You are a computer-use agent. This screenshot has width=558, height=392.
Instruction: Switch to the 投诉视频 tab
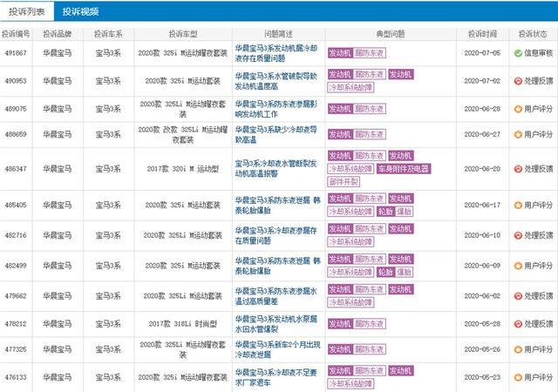[x=80, y=11]
